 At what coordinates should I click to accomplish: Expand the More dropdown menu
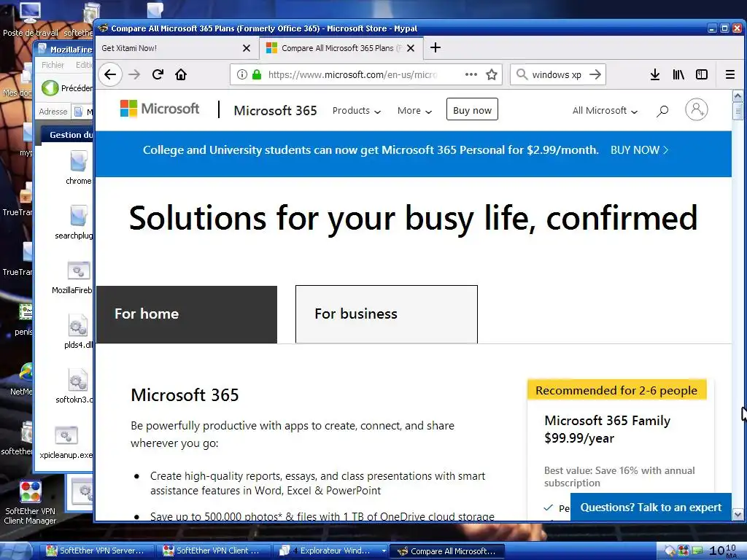click(414, 111)
